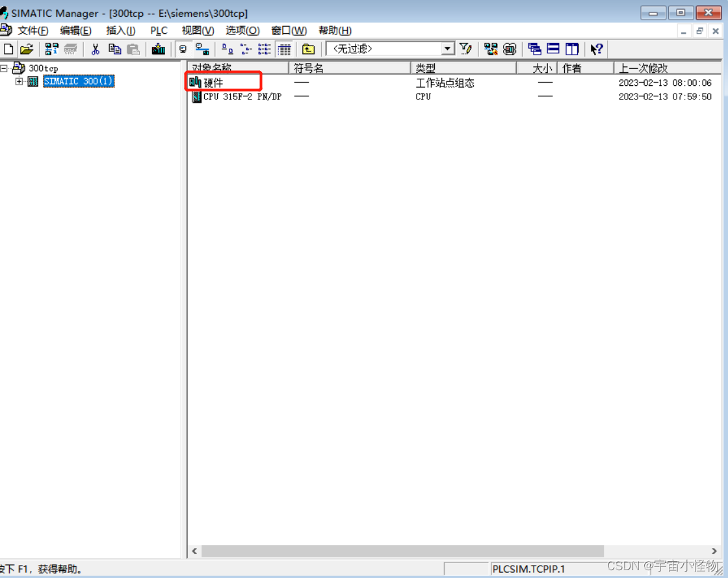This screenshot has height=578, width=728.
Task: Start the simulation (PLCSIM) icon
Action: click(510, 49)
